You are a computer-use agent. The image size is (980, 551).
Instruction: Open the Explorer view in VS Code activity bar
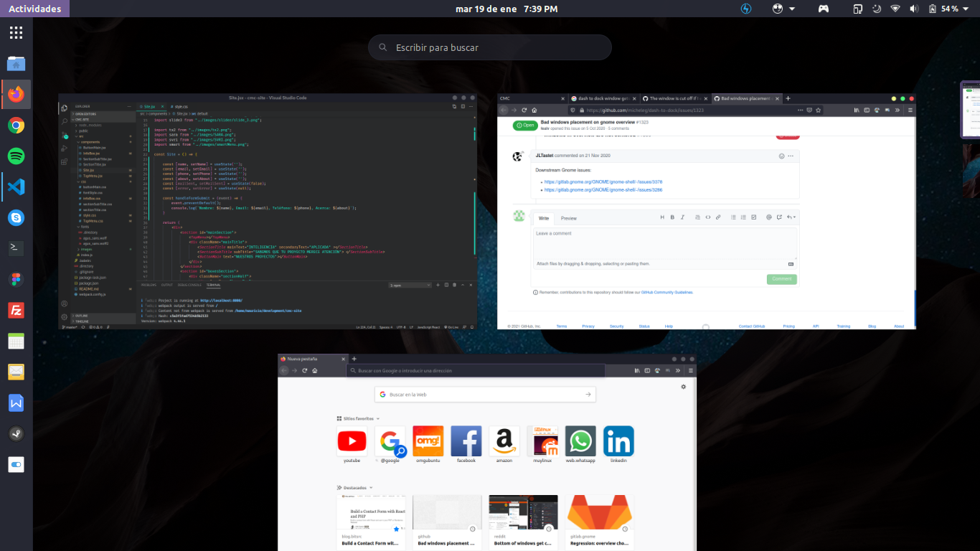click(x=64, y=108)
